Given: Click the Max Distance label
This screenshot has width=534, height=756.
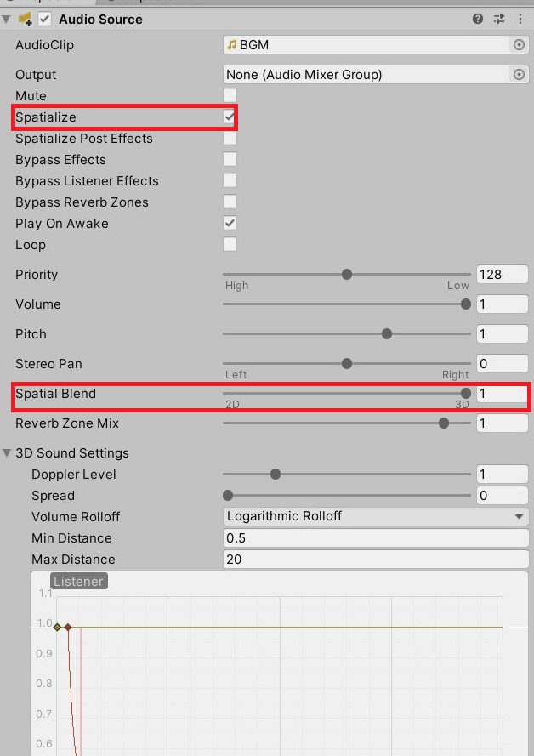Looking at the screenshot, I should click(x=73, y=560).
